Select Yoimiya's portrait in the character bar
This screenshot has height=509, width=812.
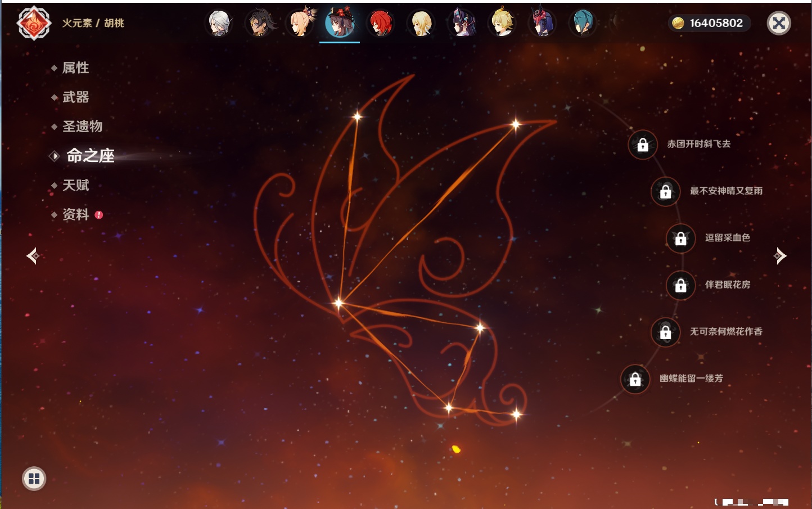pos(300,24)
